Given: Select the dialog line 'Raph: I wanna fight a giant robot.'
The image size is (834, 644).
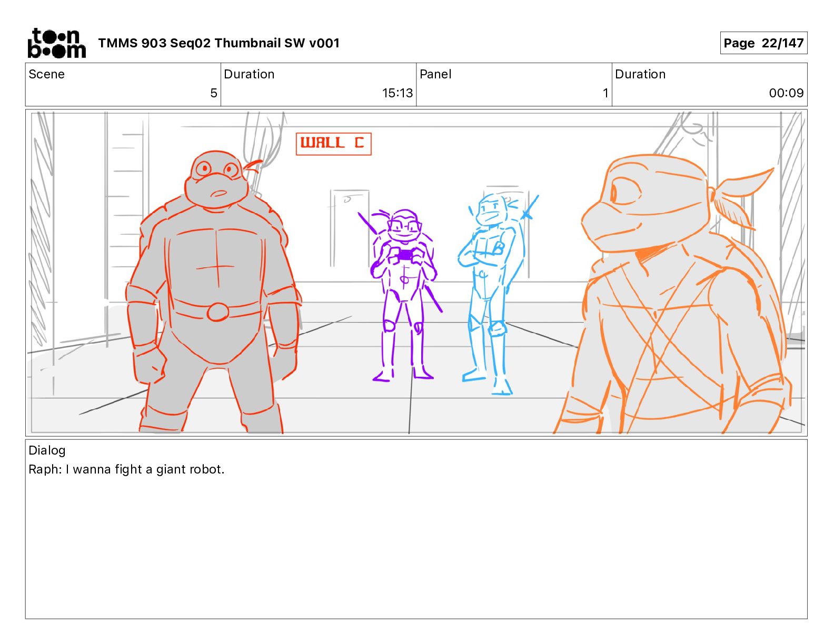Looking at the screenshot, I should [x=126, y=469].
